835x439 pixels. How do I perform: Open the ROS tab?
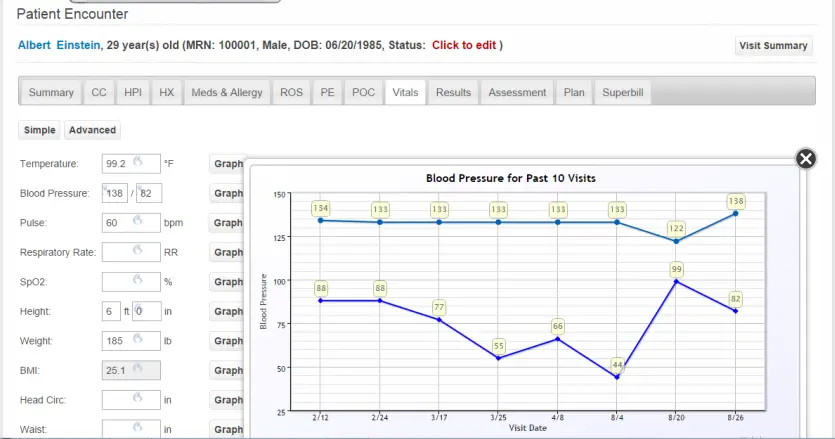click(291, 93)
